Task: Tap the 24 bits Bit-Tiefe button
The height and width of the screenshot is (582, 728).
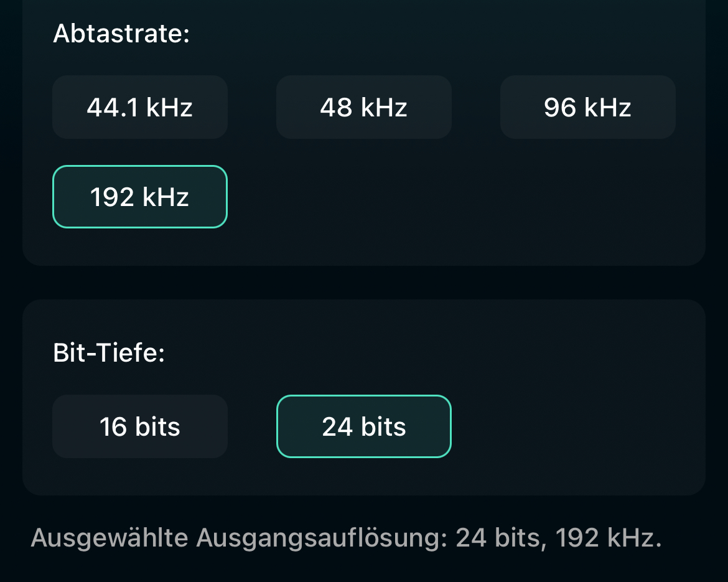Action: 364,426
